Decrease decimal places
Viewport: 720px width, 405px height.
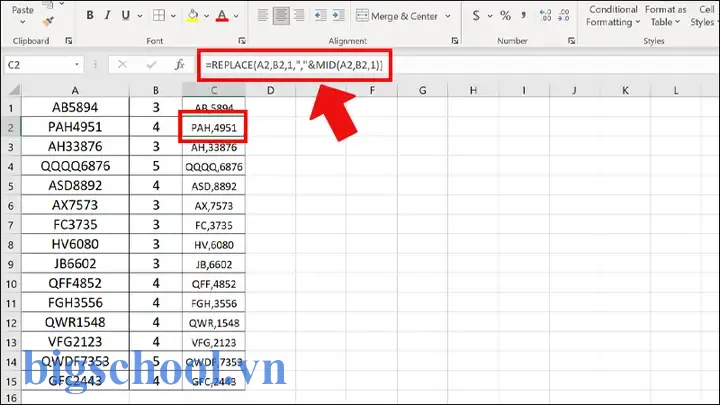point(564,16)
